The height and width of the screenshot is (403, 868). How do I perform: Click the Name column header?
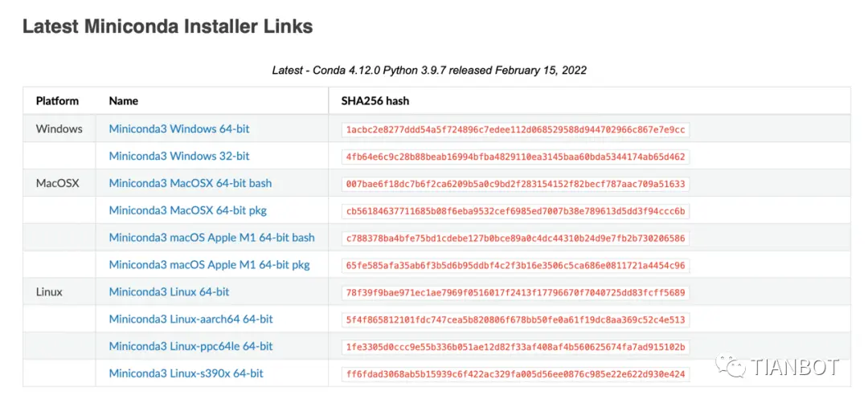coord(124,101)
